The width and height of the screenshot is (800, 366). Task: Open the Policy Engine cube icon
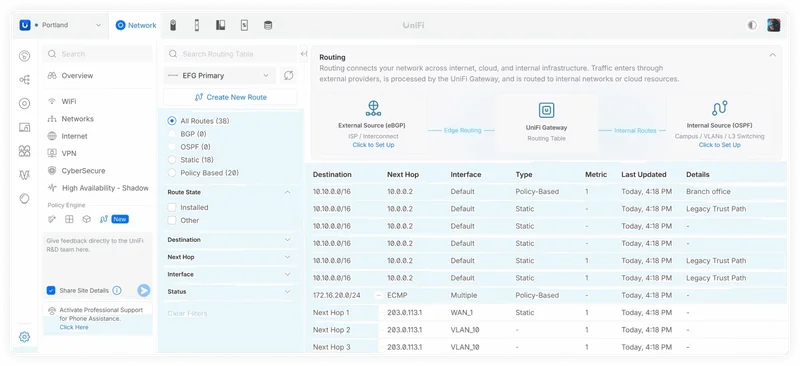click(x=87, y=219)
